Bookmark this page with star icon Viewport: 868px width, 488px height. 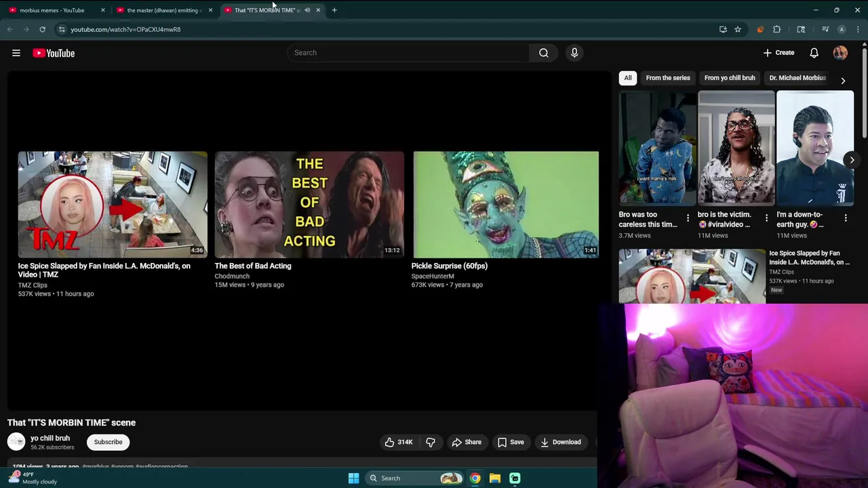point(738,29)
